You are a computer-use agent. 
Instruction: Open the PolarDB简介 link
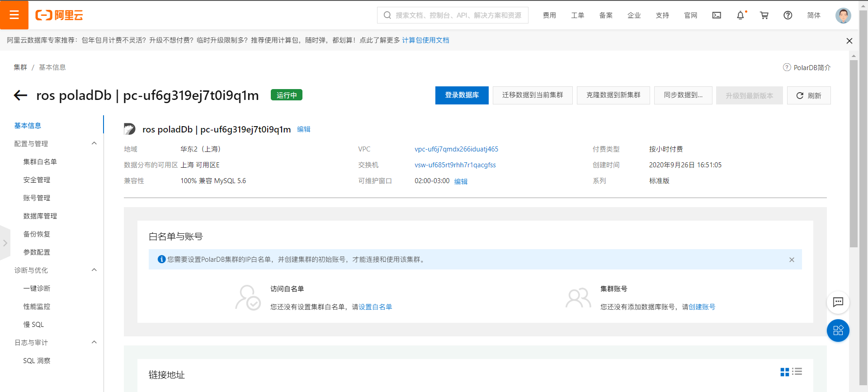[812, 67]
